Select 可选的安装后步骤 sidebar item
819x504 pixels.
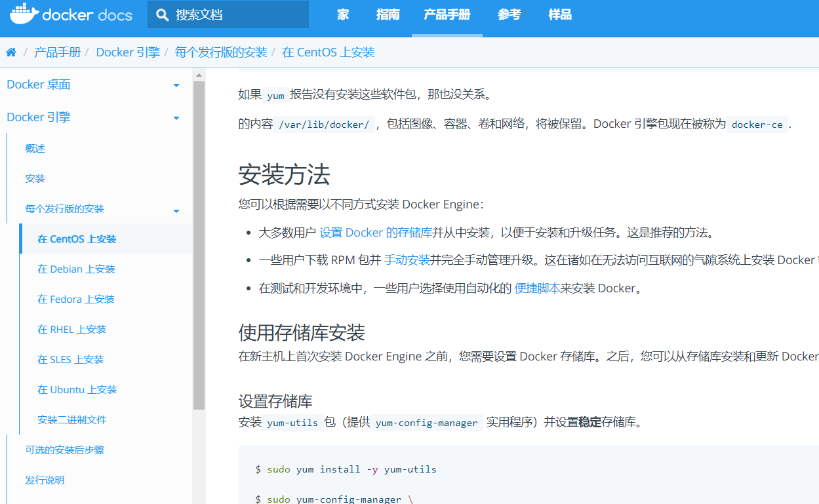(x=65, y=450)
